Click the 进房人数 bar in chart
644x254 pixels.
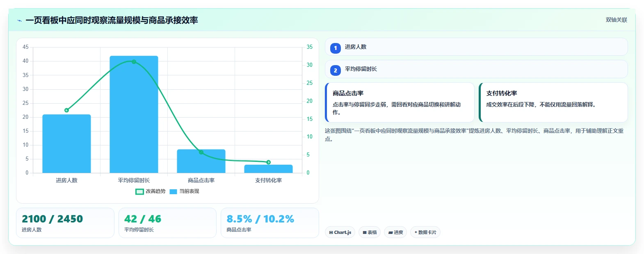tap(66, 143)
